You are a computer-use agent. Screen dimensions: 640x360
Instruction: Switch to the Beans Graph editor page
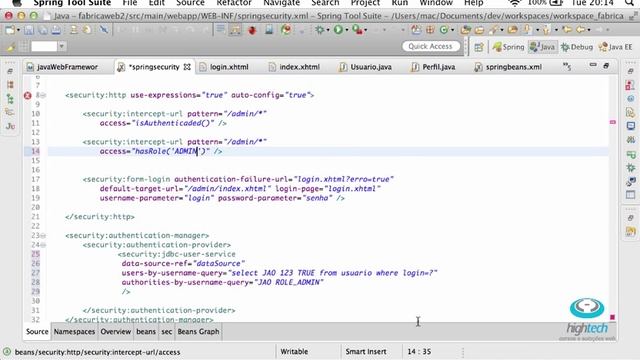pos(198,332)
